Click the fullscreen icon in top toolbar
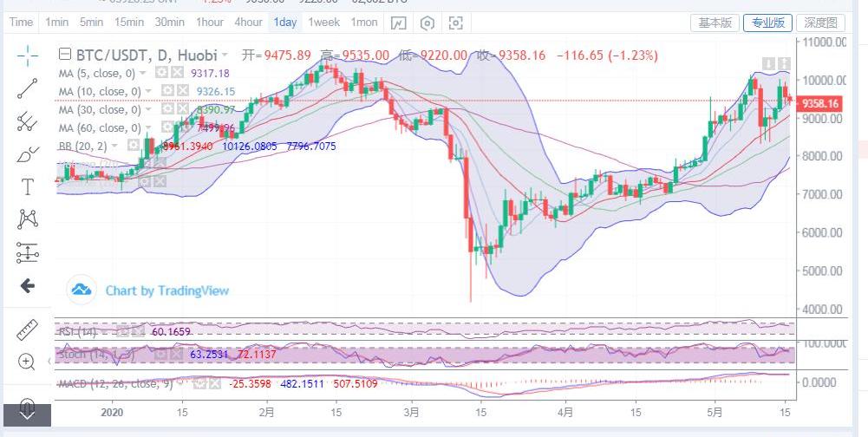868x437 pixels. pyautogui.click(x=456, y=23)
